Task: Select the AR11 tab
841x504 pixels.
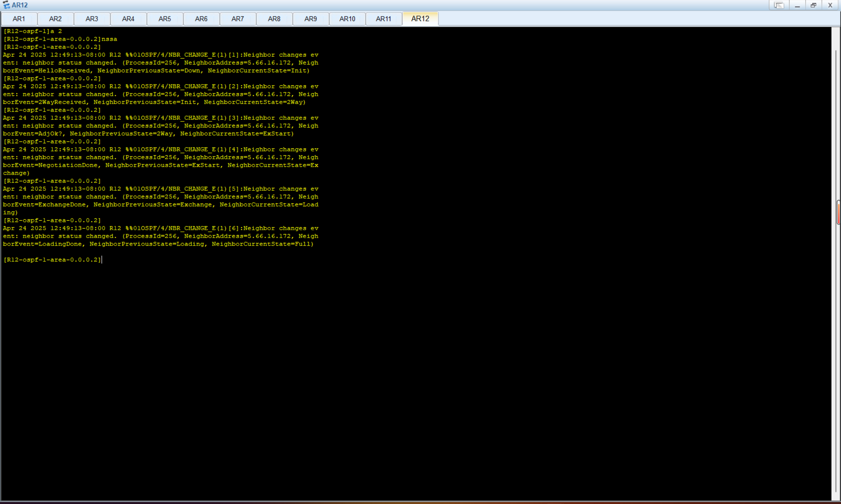Action: [x=384, y=19]
